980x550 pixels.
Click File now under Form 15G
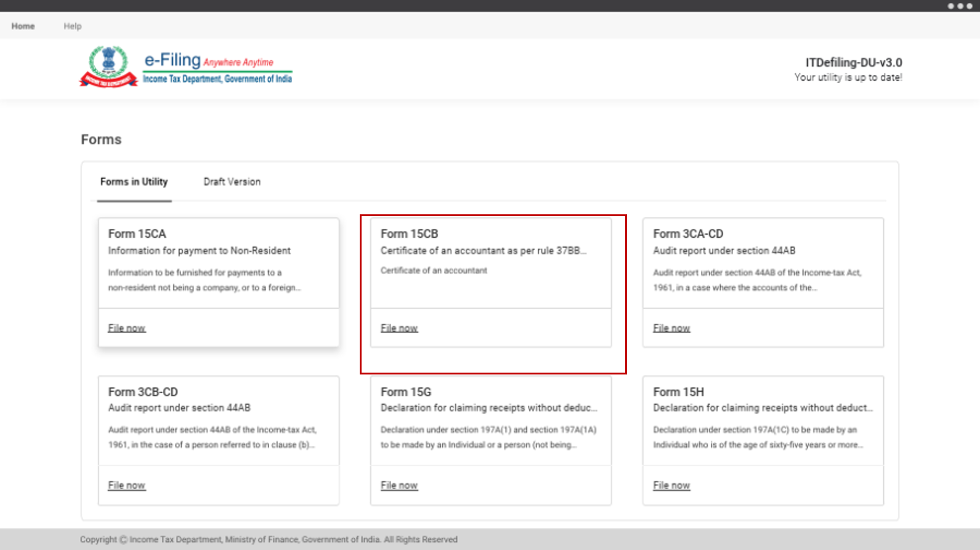point(399,485)
